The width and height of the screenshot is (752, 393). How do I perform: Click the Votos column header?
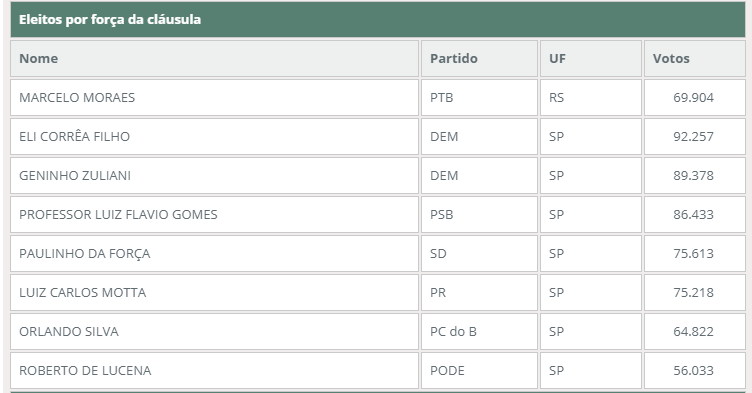coord(694,59)
